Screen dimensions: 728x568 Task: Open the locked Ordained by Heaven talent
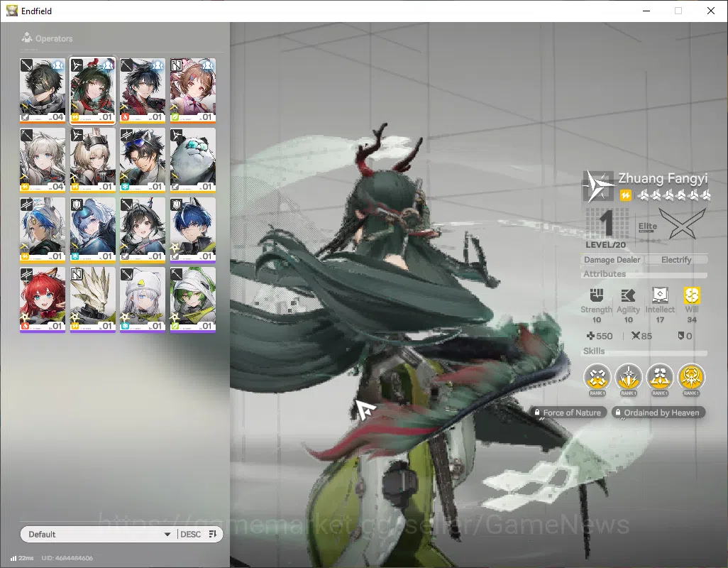click(x=658, y=413)
